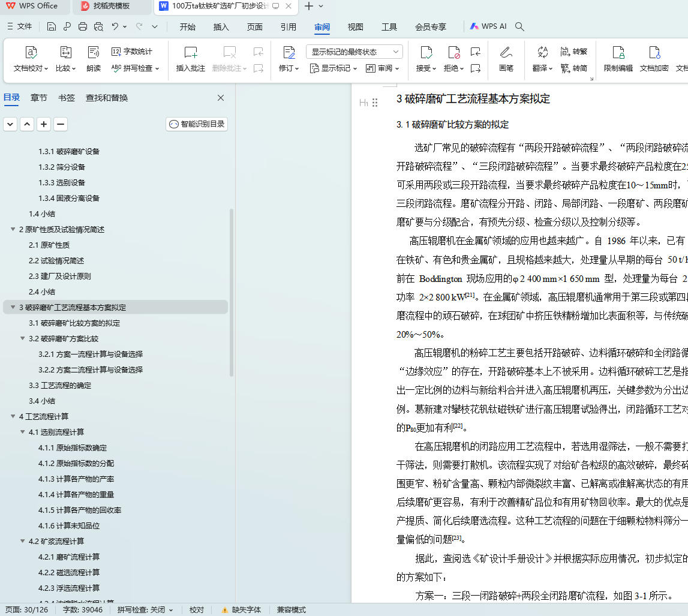Open 文件 menu

click(x=20, y=26)
